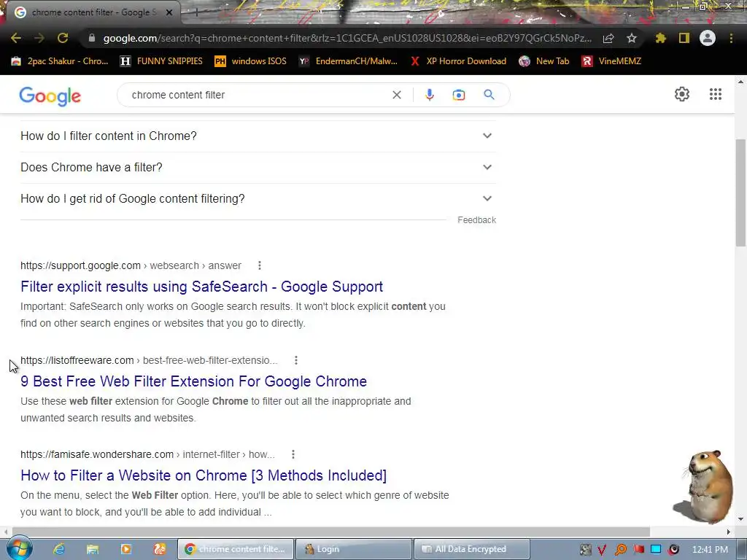Bookmark this page with the star icon
Screen dimensions: 747x560
pos(632,39)
